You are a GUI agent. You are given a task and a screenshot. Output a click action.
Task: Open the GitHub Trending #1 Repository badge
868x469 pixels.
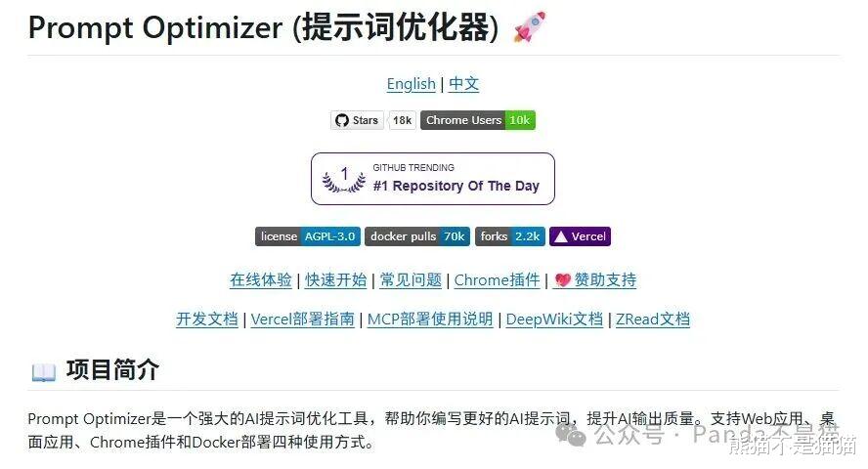[433, 179]
